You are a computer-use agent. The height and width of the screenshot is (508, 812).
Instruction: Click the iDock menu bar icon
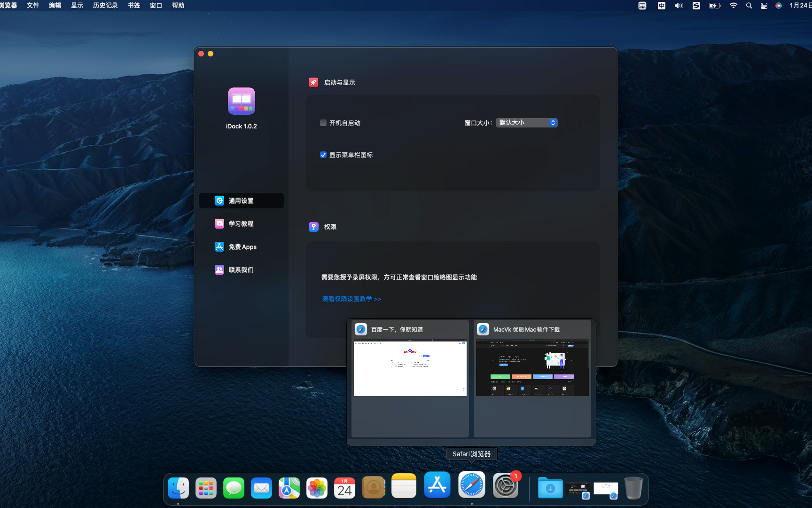642,6
